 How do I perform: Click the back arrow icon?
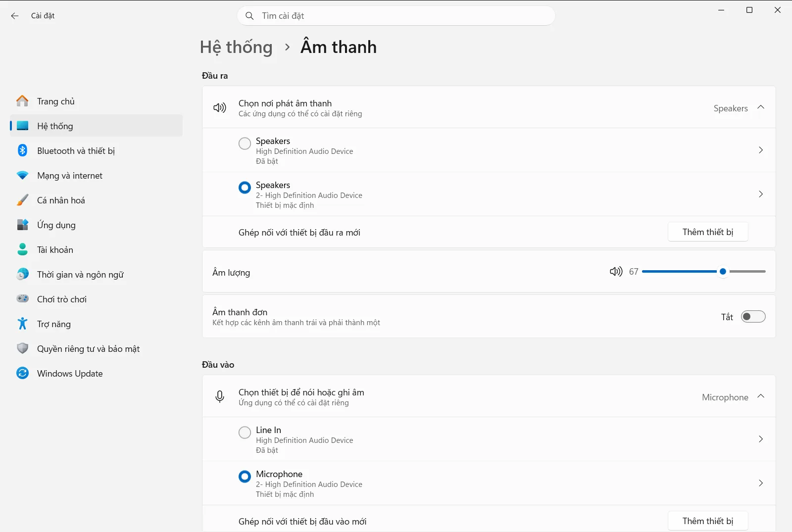tap(15, 16)
